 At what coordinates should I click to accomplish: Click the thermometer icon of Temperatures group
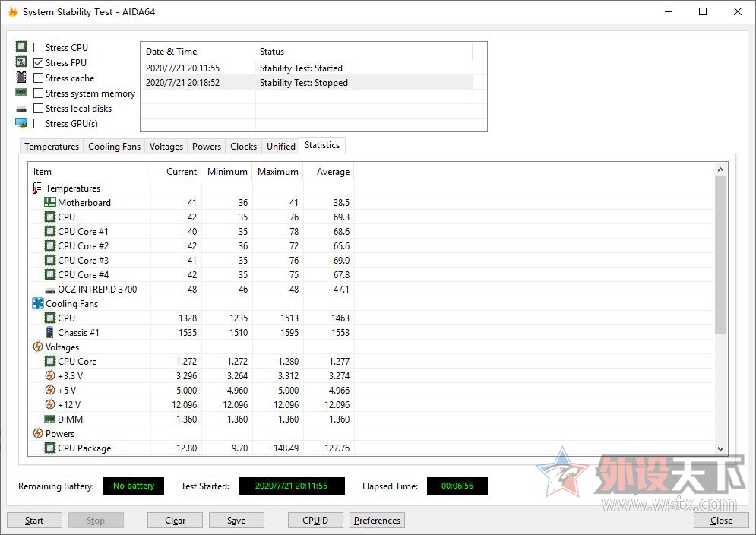37,188
